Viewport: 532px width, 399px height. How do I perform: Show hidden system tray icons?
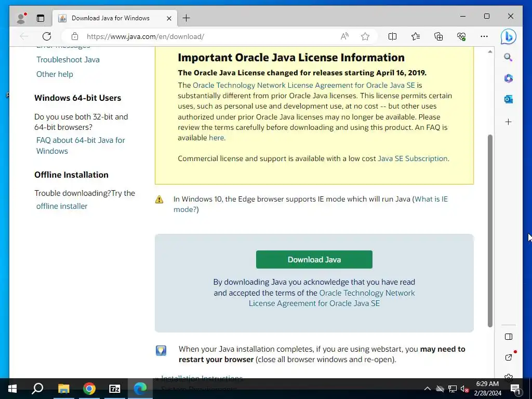pos(428,389)
